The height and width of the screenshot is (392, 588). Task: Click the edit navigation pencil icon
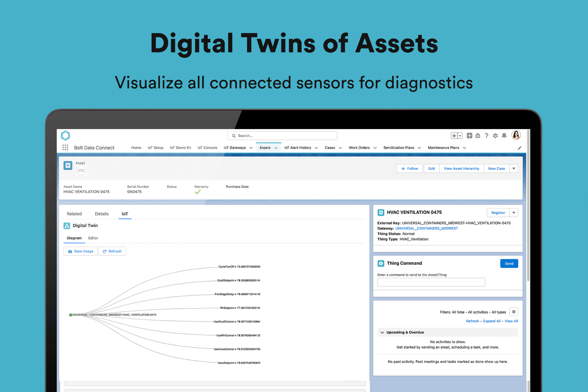(x=519, y=148)
